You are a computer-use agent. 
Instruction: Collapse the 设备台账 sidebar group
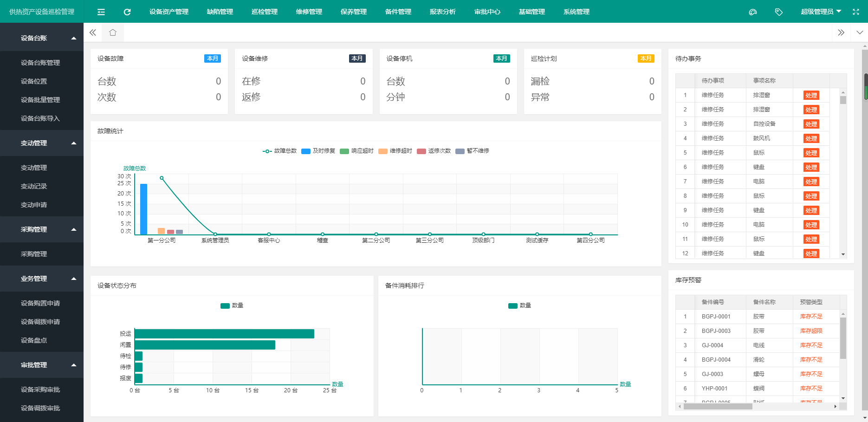click(42, 38)
